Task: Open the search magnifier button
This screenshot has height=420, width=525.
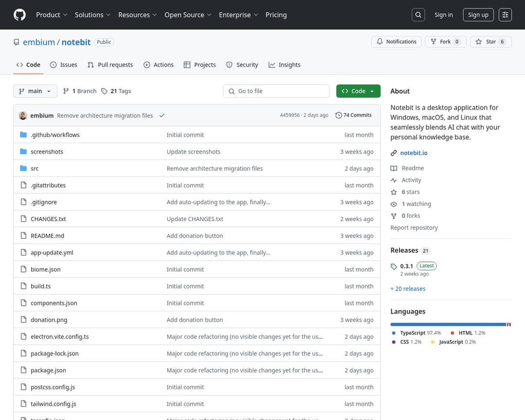Action: [x=418, y=15]
